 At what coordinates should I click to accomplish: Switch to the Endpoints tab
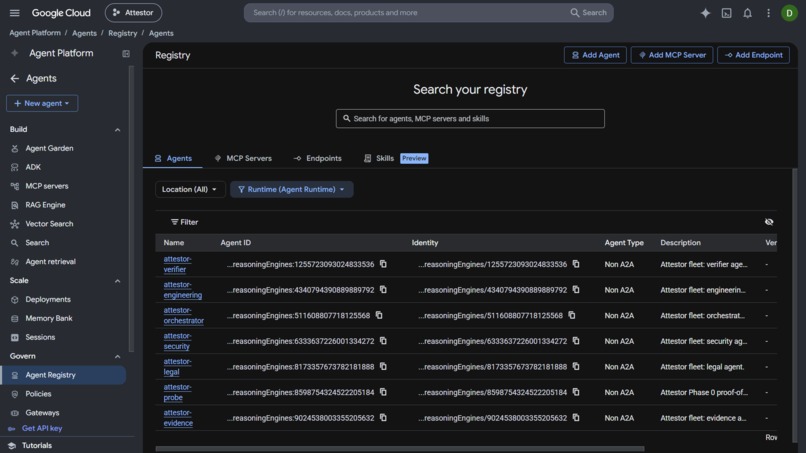point(318,158)
